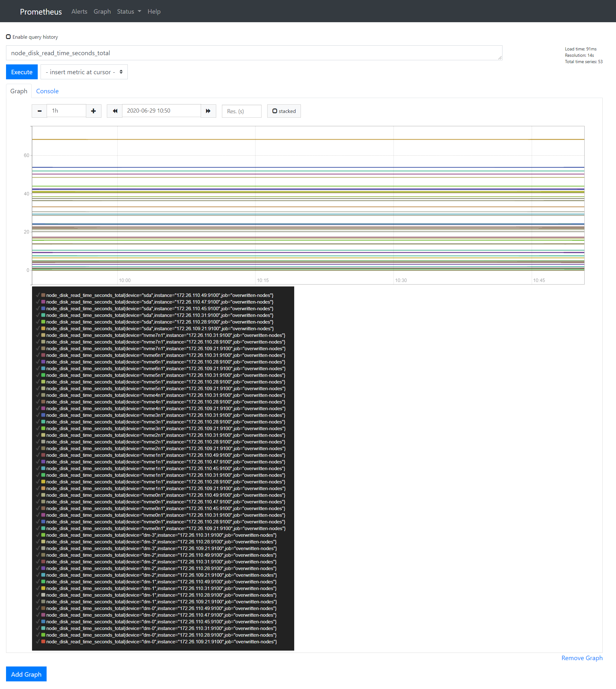Click the Remove Graph link
Screen dimensions: 616x689
pos(581,658)
